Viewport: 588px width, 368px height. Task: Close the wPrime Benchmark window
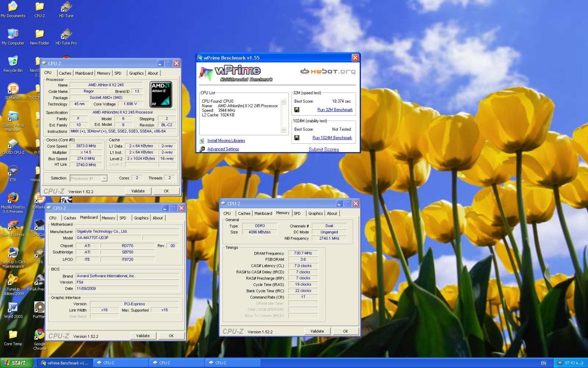click(355, 58)
